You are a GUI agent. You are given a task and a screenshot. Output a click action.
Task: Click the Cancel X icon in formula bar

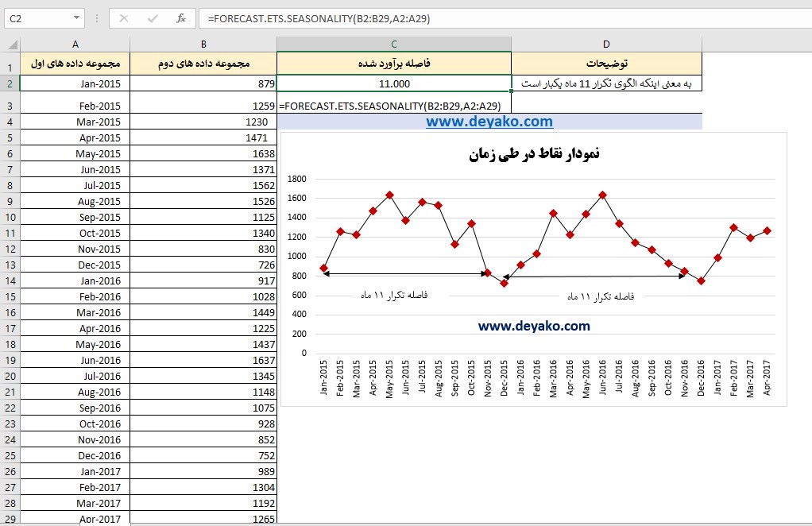tap(124, 18)
